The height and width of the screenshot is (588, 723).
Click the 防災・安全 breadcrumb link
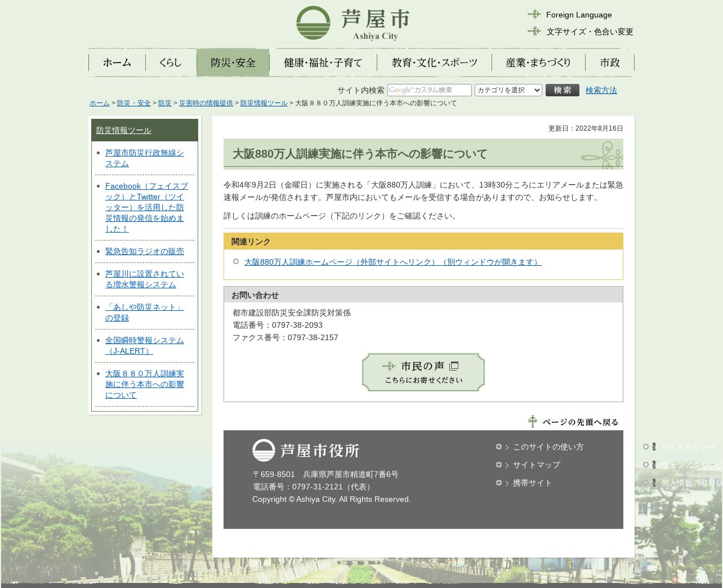click(x=134, y=103)
